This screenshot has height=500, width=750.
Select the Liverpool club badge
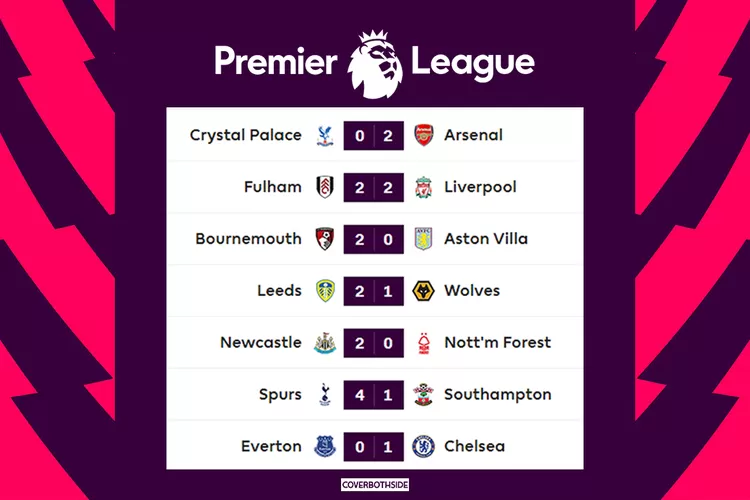click(424, 187)
